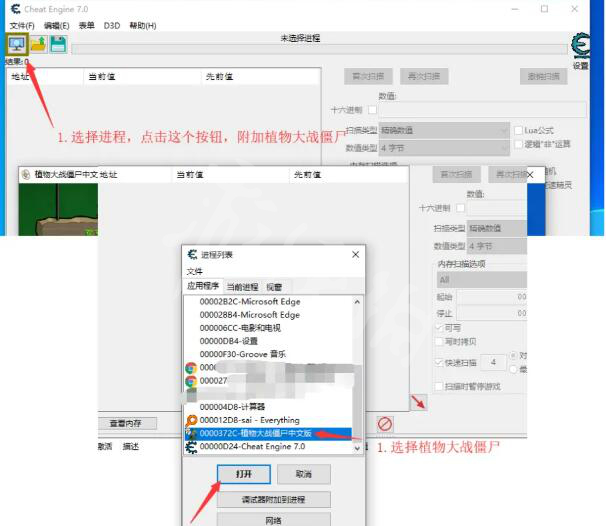Select the alignment radio button next to the 快速扫描 field

513,355
